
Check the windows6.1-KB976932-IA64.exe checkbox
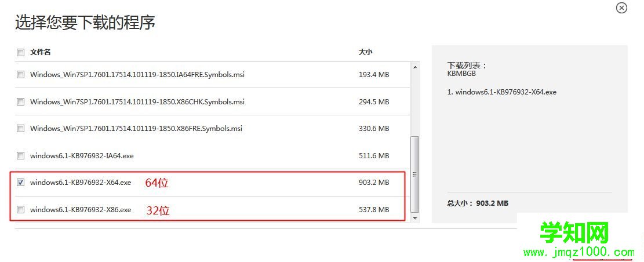21,156
